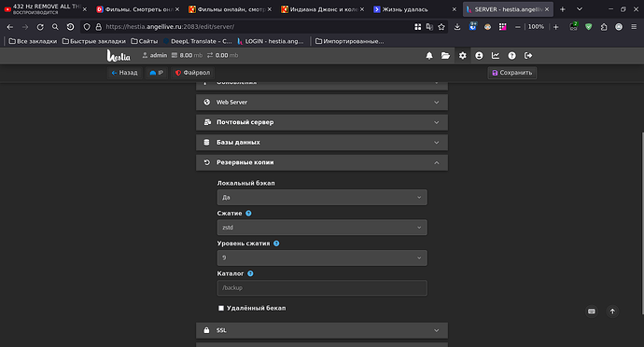Image resolution: width=644 pixels, height=347 pixels.
Task: List all browser tabs dropdown arrow
Action: (579, 9)
